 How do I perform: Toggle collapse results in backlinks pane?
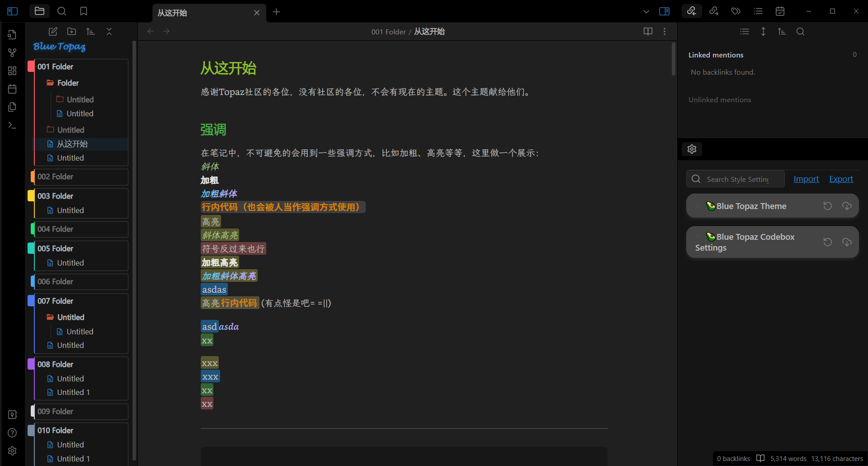745,31
